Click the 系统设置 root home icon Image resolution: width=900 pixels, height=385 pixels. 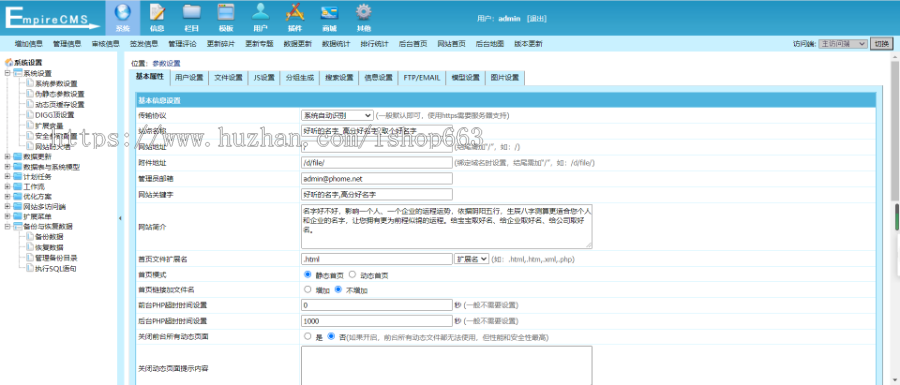click(9, 63)
